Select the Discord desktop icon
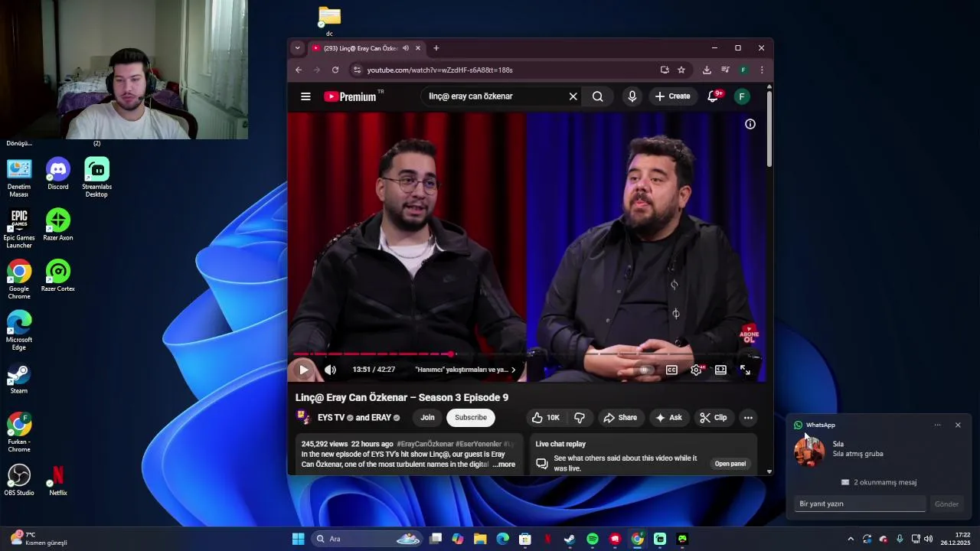The height and width of the screenshot is (551, 980). 58,174
